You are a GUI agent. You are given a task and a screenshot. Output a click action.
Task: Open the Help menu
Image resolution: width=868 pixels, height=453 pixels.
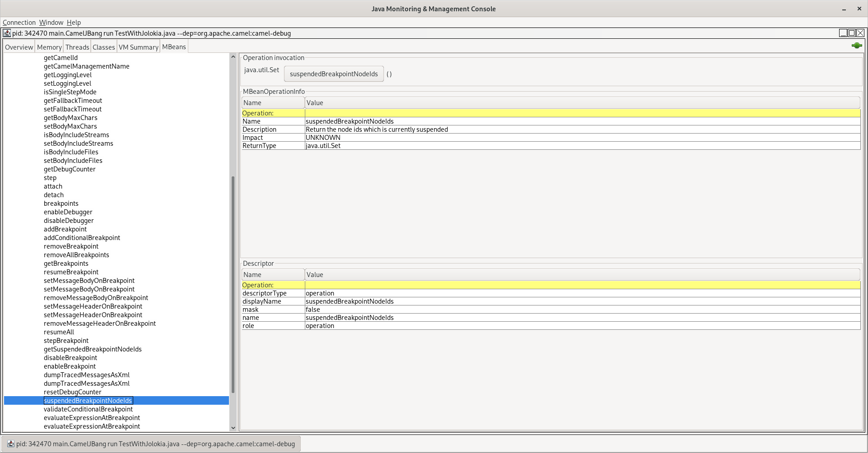[x=73, y=22]
